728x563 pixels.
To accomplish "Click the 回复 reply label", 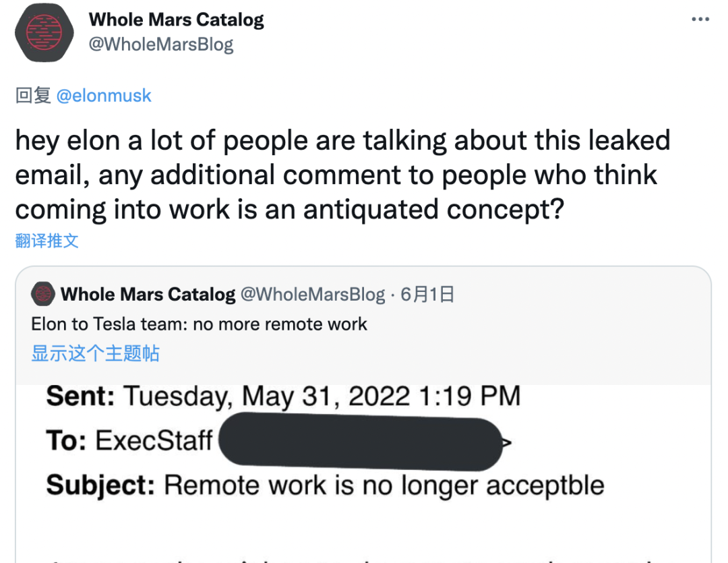I will pyautogui.click(x=33, y=96).
